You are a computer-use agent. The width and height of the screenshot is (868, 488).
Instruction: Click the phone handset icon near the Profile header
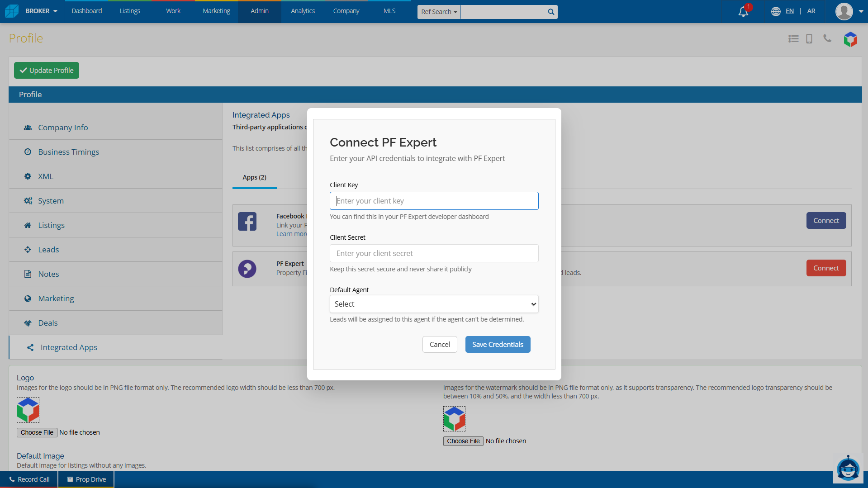(827, 38)
